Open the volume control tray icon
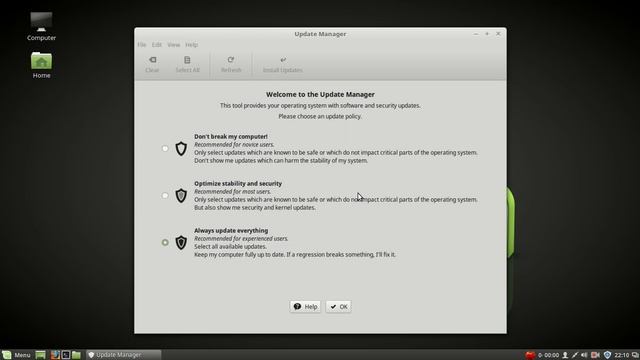This screenshot has width=640, height=360. tap(584, 355)
